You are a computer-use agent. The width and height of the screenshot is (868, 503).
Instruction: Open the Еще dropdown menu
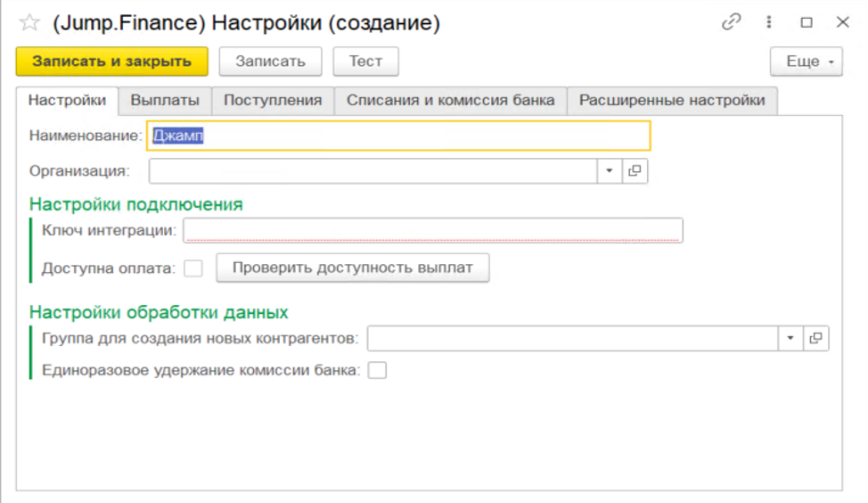tap(806, 62)
